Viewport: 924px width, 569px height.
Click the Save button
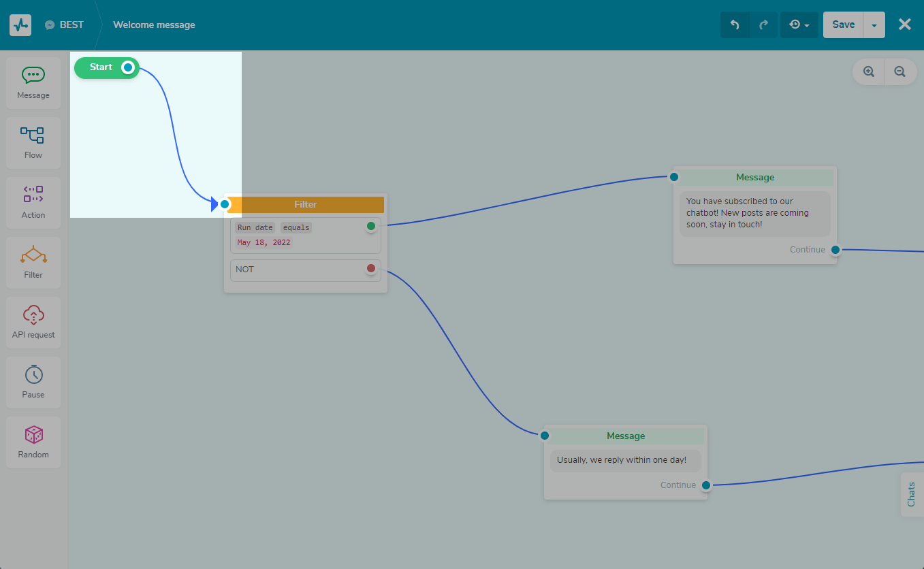843,25
